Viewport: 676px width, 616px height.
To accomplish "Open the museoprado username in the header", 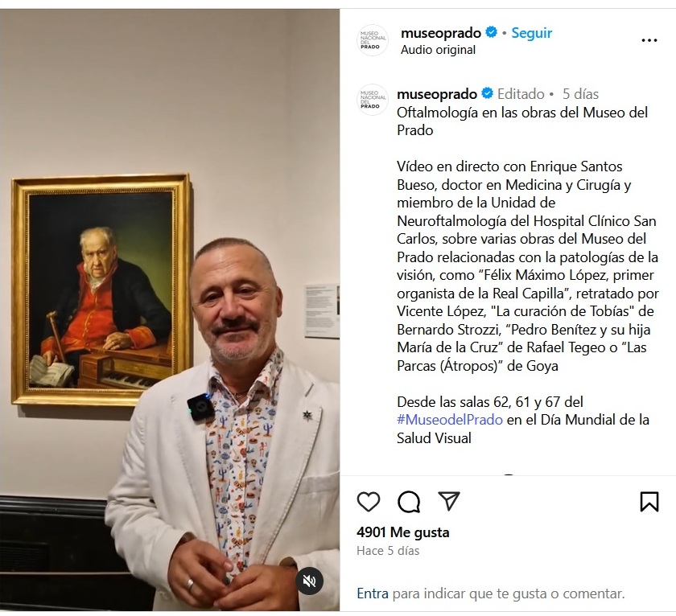I will pos(441,33).
